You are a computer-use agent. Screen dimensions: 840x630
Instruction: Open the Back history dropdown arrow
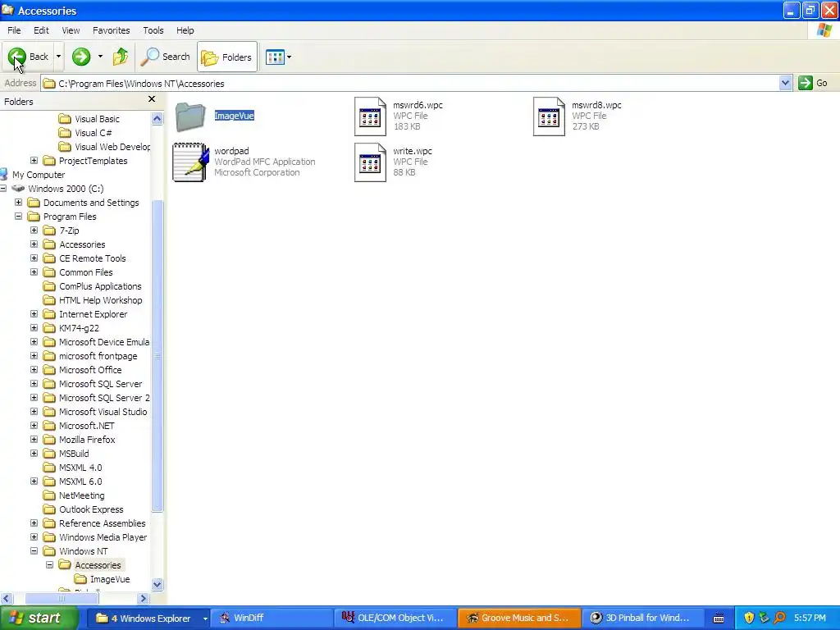[x=58, y=57]
